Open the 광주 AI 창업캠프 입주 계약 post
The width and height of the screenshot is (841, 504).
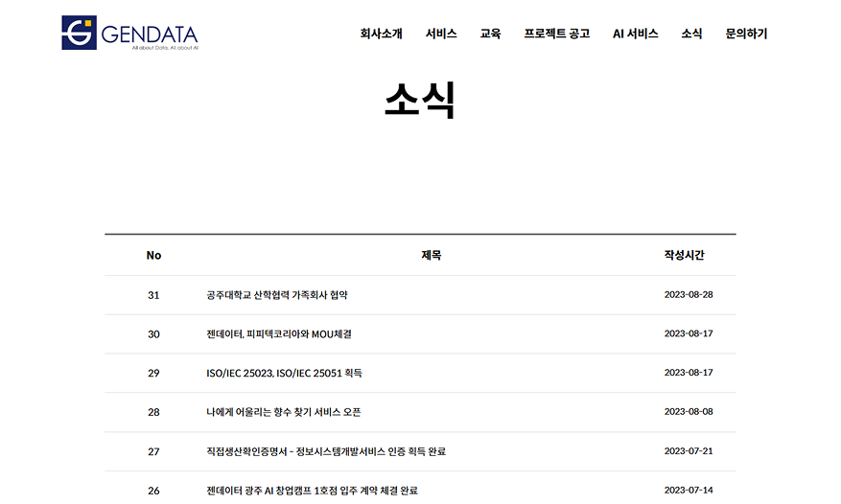click(x=312, y=491)
